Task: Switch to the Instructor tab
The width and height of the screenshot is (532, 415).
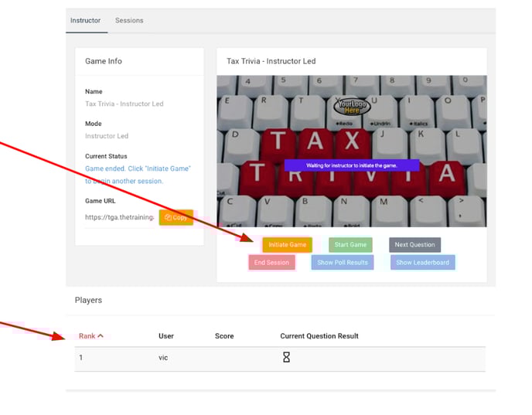Action: coord(85,20)
